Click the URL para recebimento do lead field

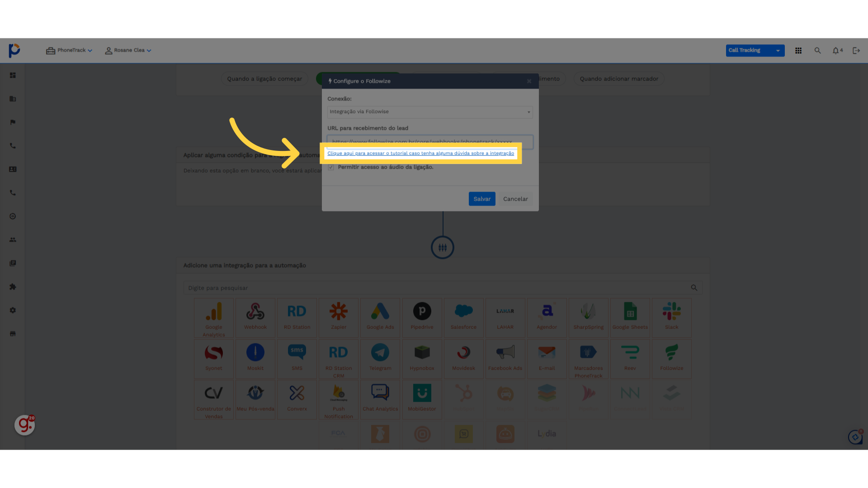(x=430, y=141)
